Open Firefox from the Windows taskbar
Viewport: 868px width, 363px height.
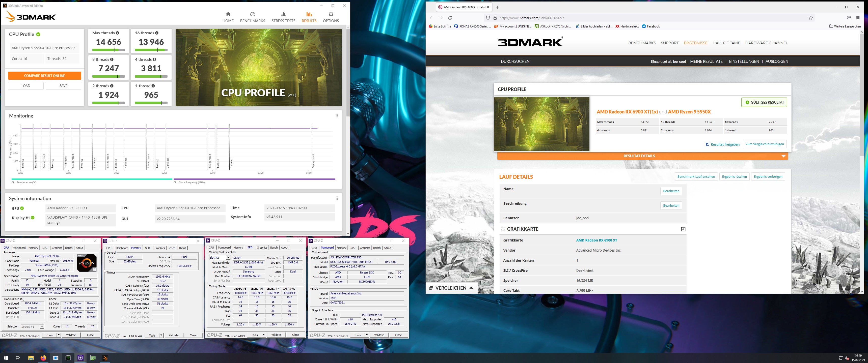43,358
